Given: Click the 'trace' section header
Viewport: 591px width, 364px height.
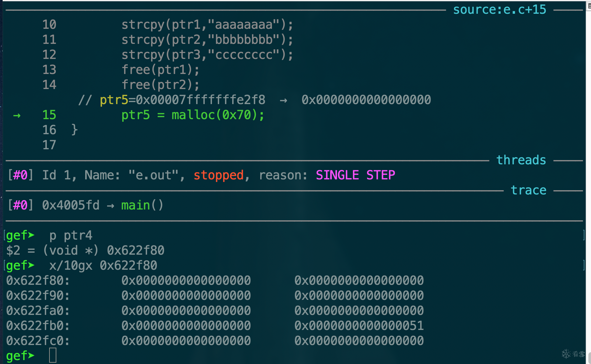Looking at the screenshot, I should point(528,190).
